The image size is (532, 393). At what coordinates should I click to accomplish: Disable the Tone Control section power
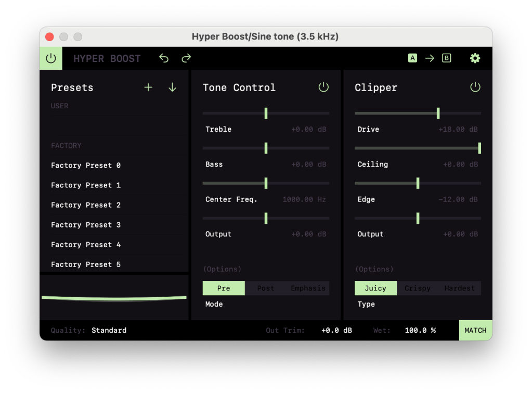pyautogui.click(x=323, y=87)
